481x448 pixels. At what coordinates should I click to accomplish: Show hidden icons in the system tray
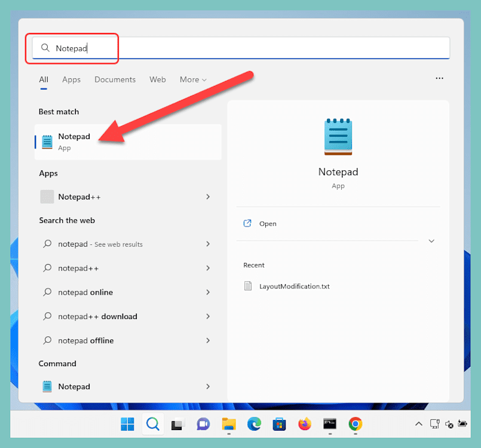point(419,424)
